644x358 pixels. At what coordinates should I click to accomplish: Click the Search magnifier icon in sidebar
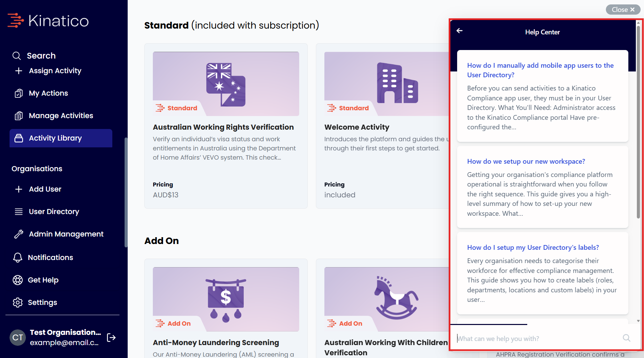(17, 55)
